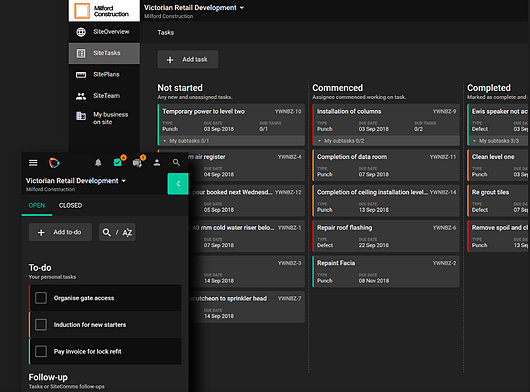Click the Induction for new starters text
Screen dimensions: 530x392
(x=90, y=325)
